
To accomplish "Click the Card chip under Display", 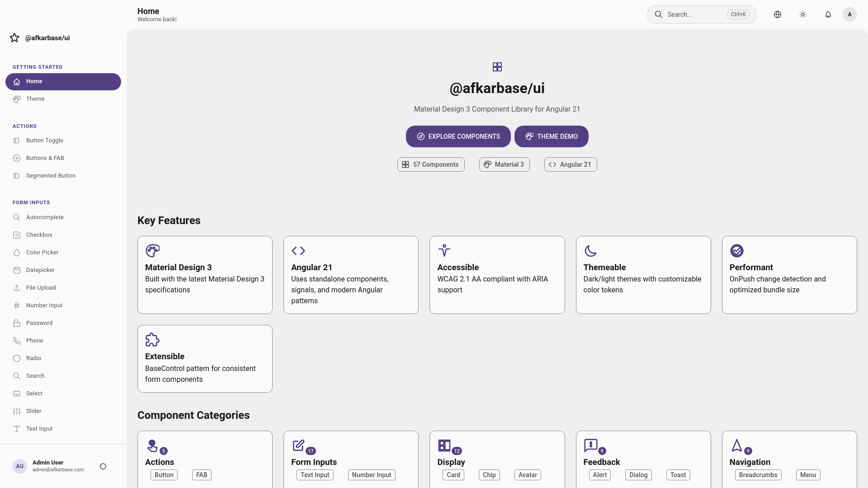I will 453,475.
